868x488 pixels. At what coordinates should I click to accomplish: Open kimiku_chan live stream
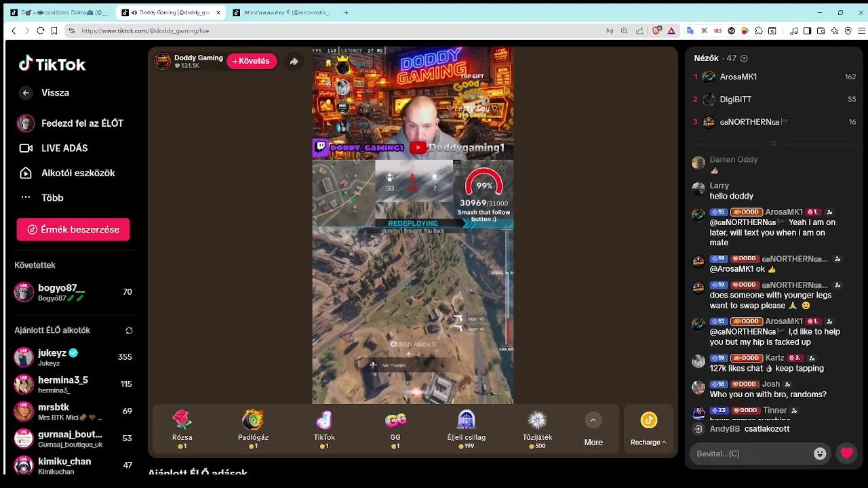73,466
